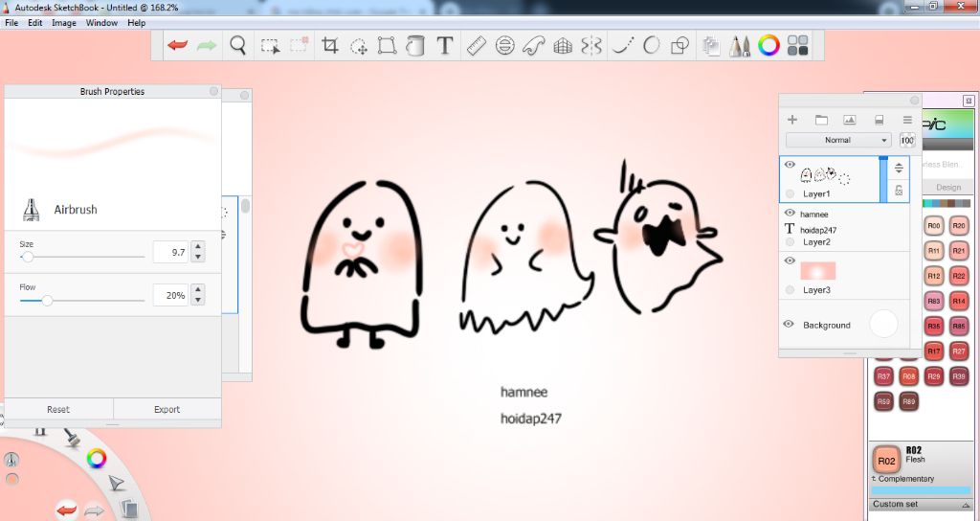Open the Copic Library grid icon
Image resolution: width=980 pixels, height=521 pixels.
(797, 45)
